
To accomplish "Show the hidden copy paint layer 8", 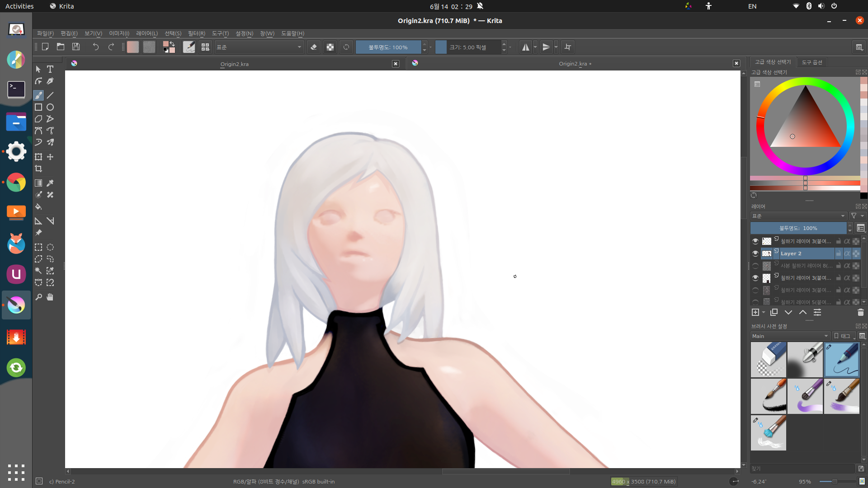I will [x=755, y=266].
